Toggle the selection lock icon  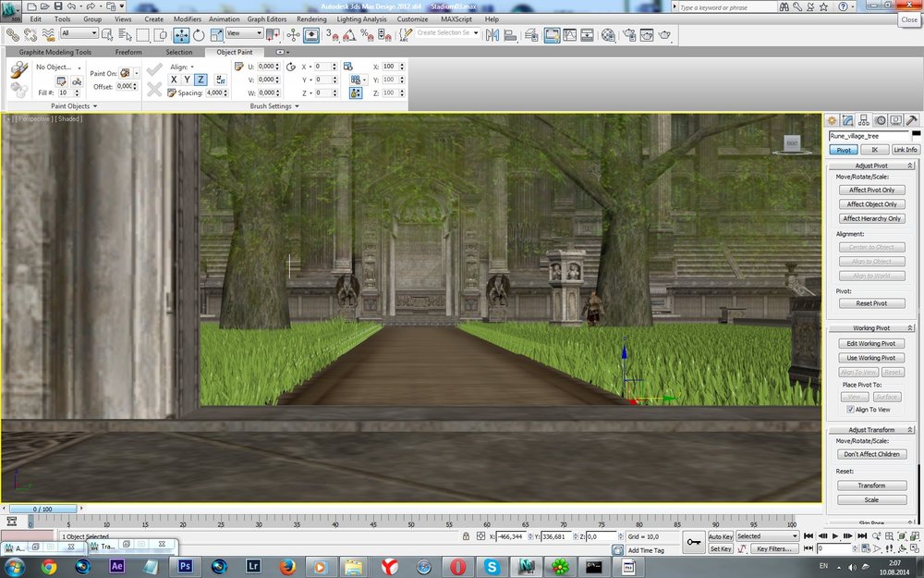(x=468, y=536)
